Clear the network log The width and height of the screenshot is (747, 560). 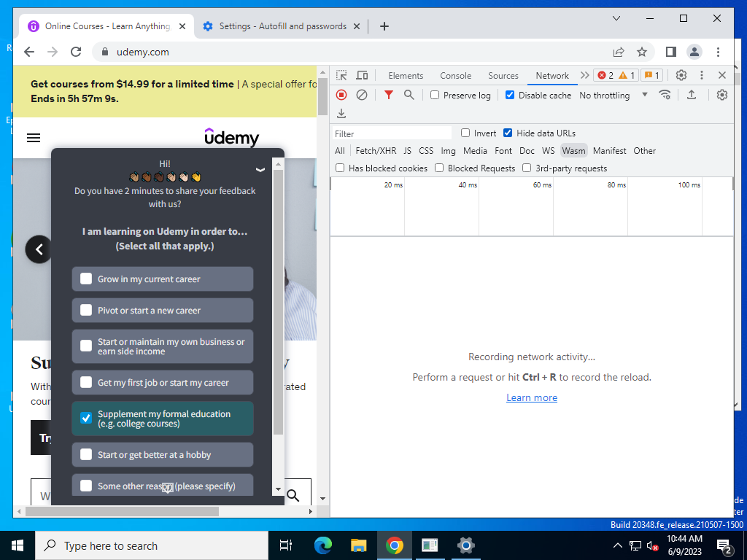[x=362, y=95]
